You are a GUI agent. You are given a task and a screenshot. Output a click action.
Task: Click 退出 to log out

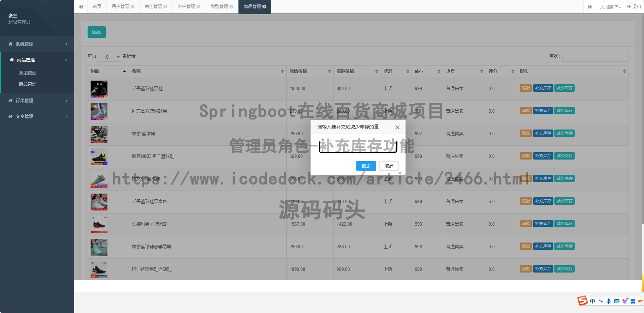pyautogui.click(x=634, y=7)
